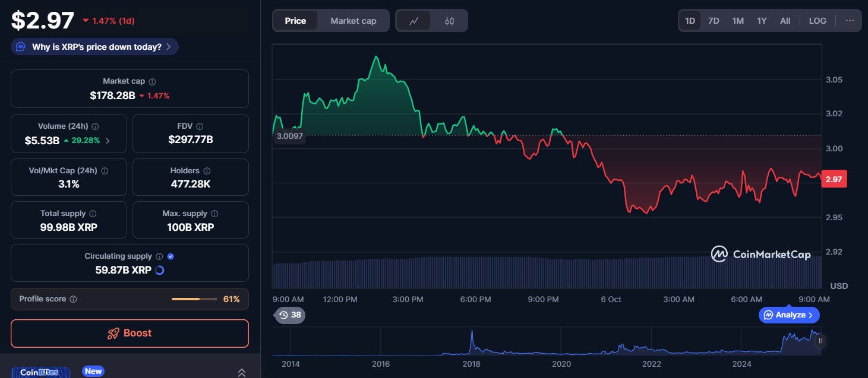Screen dimensions: 868x378
Task: Switch to the Market cap tab
Action: pyautogui.click(x=353, y=21)
